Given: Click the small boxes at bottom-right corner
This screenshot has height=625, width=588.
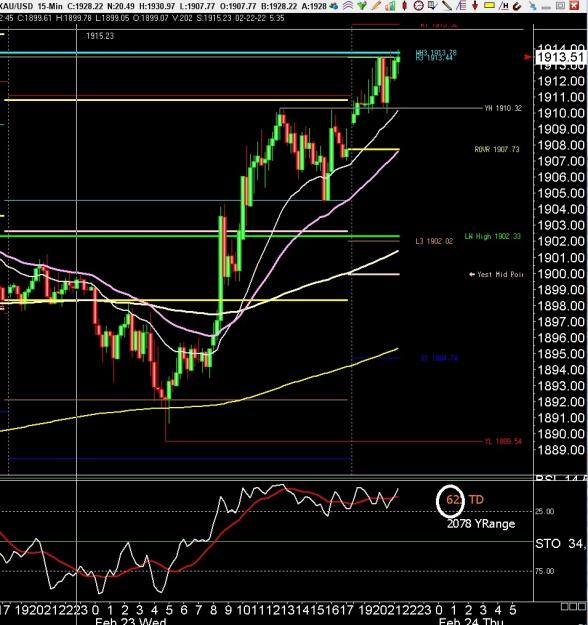Looking at the screenshot, I should pyautogui.click(x=573, y=607).
